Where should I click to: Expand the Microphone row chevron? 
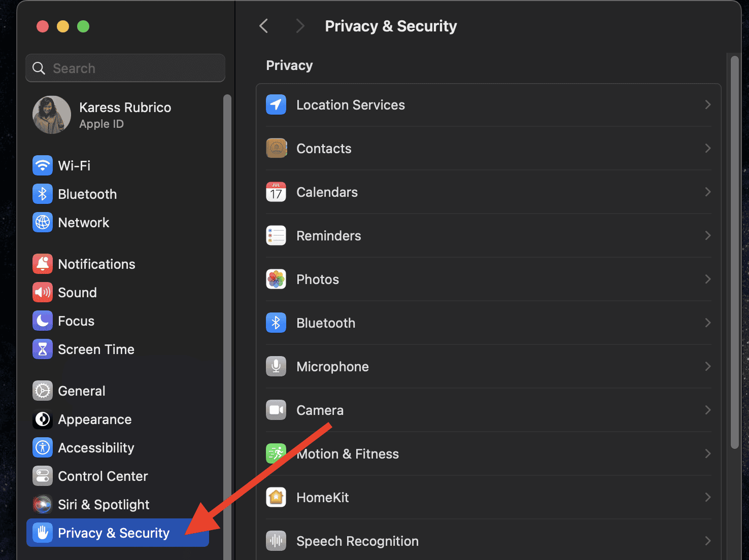(x=707, y=367)
